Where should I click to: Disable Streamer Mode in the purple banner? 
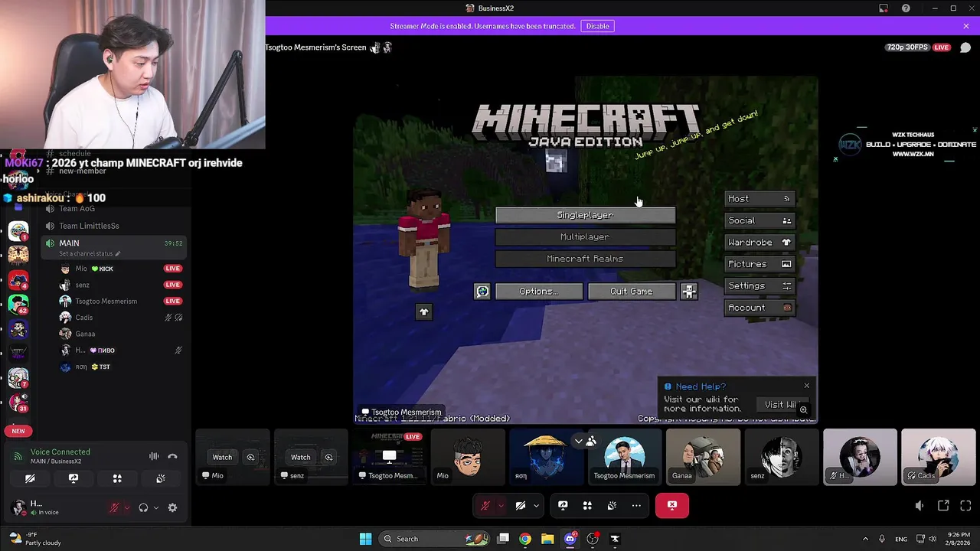[x=597, y=26]
